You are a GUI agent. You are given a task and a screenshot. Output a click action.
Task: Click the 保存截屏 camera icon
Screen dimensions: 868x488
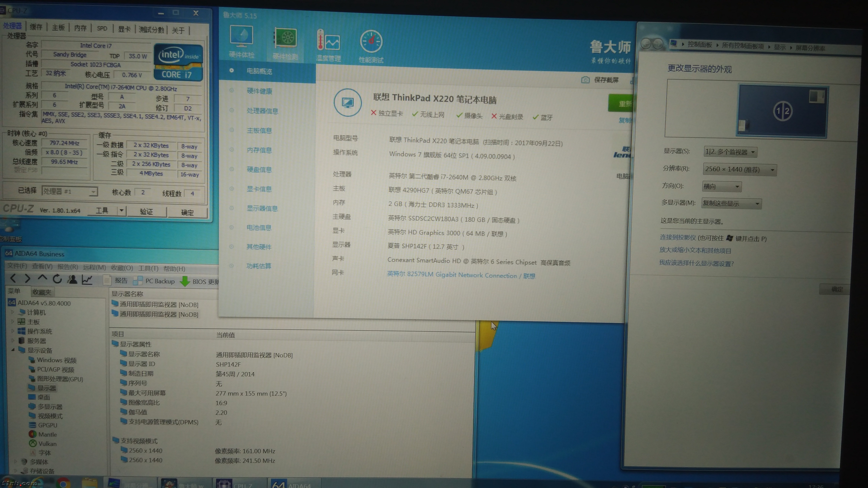(x=585, y=80)
